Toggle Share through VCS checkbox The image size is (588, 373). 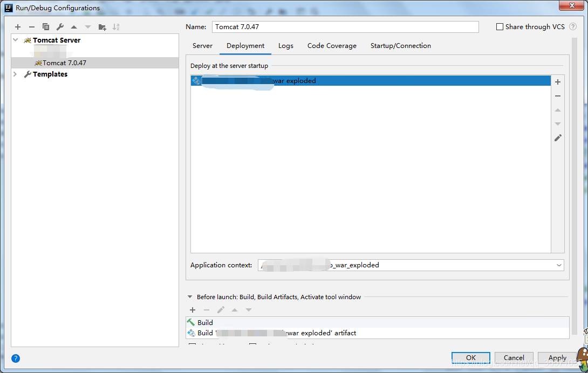pos(500,26)
